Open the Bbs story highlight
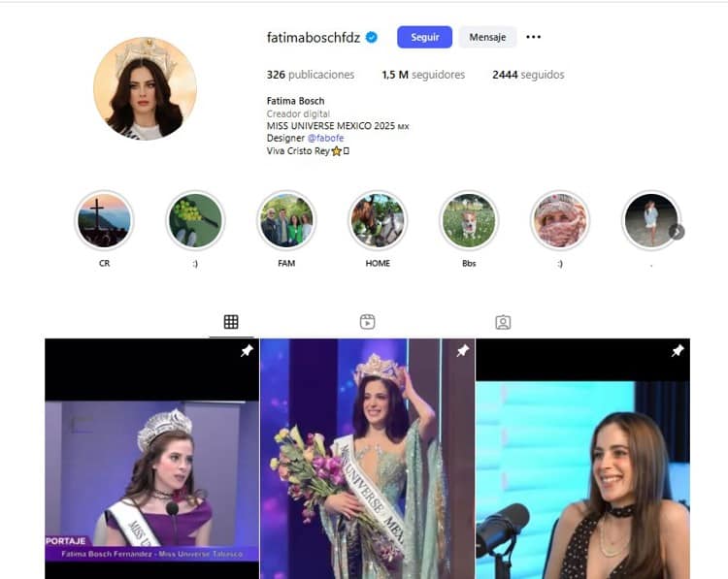Viewport: 728px width, 579px height. click(469, 220)
